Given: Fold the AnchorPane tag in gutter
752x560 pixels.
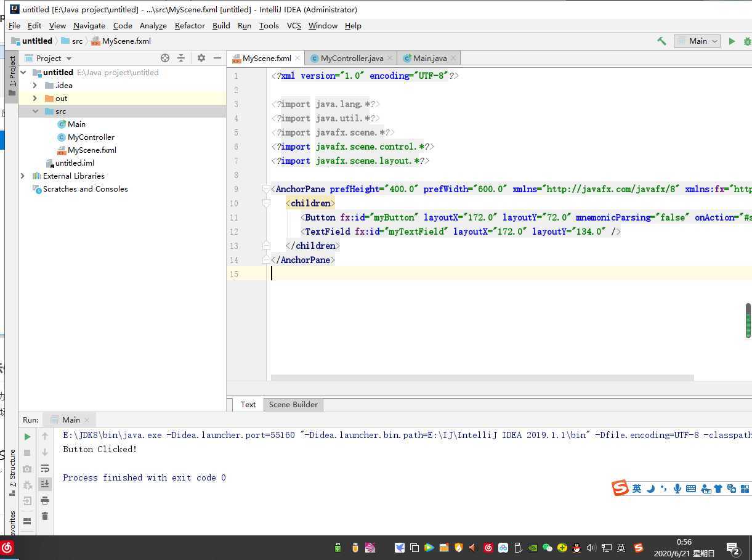Looking at the screenshot, I should click(x=266, y=189).
